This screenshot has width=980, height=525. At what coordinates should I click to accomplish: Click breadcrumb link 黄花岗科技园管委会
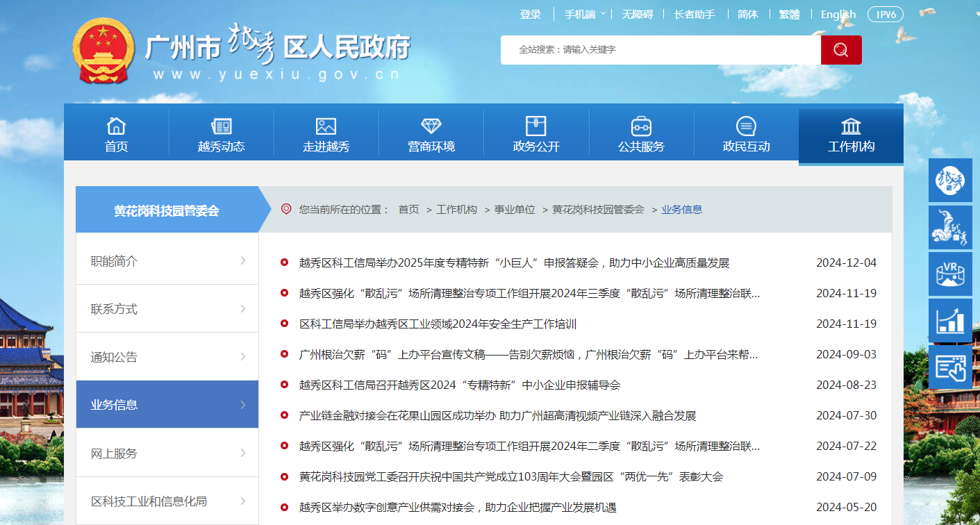(x=598, y=209)
